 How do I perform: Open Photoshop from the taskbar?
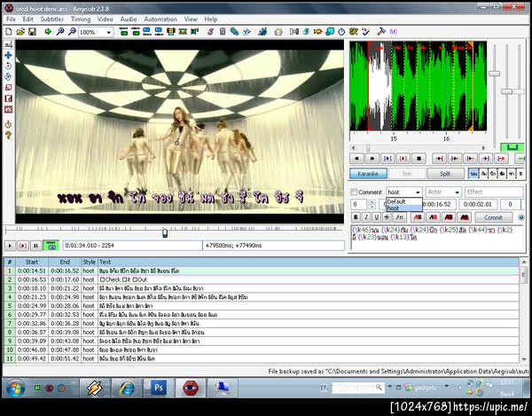pyautogui.click(x=159, y=387)
